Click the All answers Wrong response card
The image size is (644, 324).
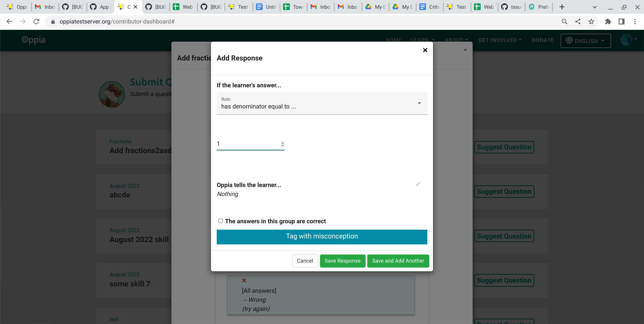(x=321, y=295)
